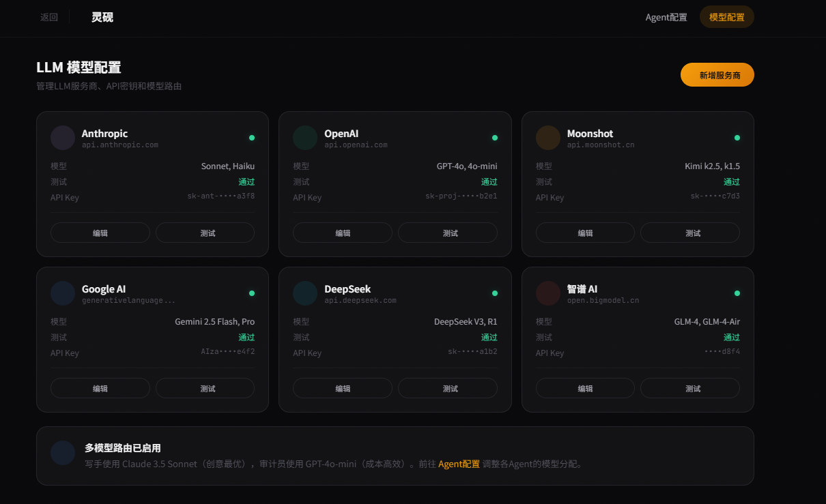Test the Moonshot provider connection
826x504 pixels.
(690, 233)
